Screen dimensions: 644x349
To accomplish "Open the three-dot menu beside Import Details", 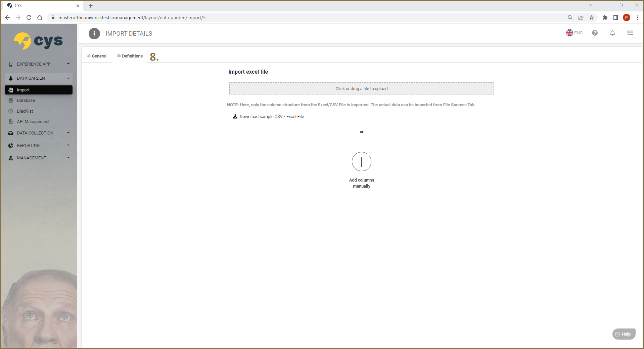I will [94, 34].
